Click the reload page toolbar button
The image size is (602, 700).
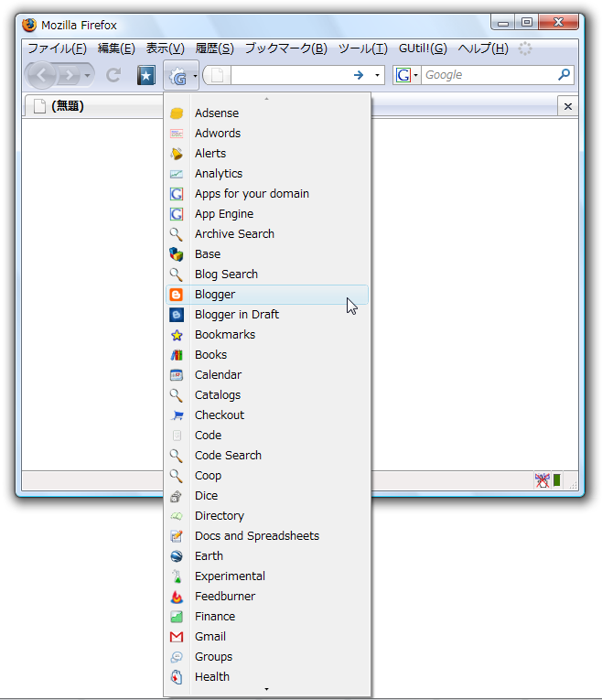click(x=113, y=75)
